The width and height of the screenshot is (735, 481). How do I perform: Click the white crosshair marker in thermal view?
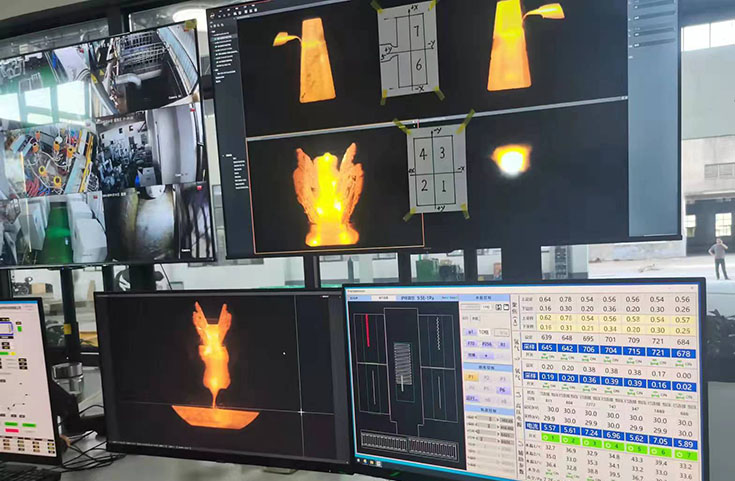(301, 411)
